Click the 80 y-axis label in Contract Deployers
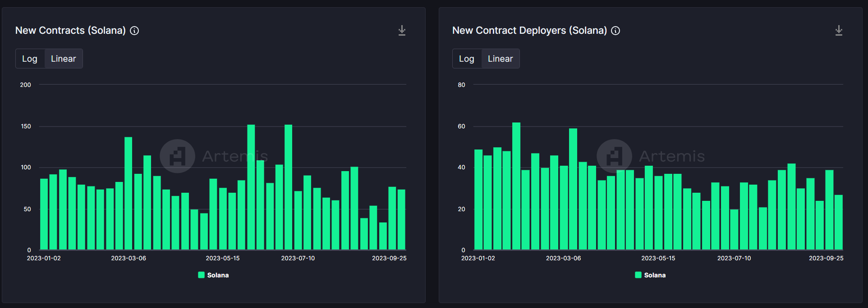The width and height of the screenshot is (868, 308). (462, 85)
